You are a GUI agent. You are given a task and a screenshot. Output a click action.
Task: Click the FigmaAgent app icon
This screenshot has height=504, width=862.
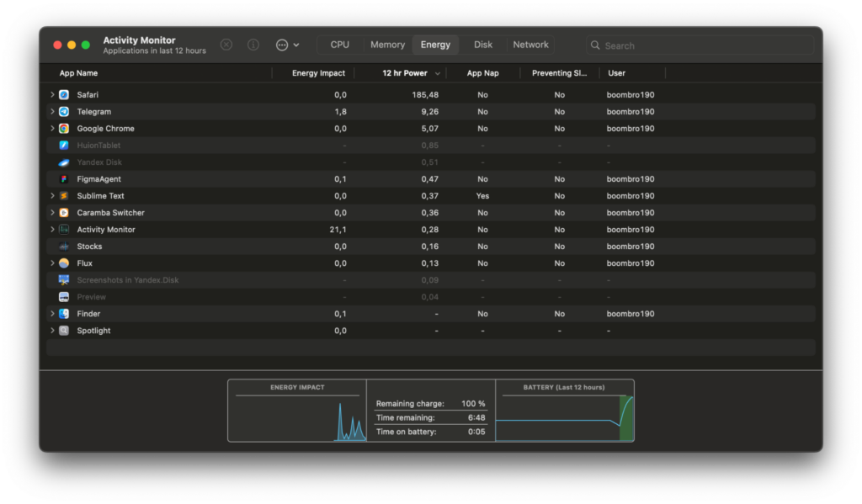64,179
